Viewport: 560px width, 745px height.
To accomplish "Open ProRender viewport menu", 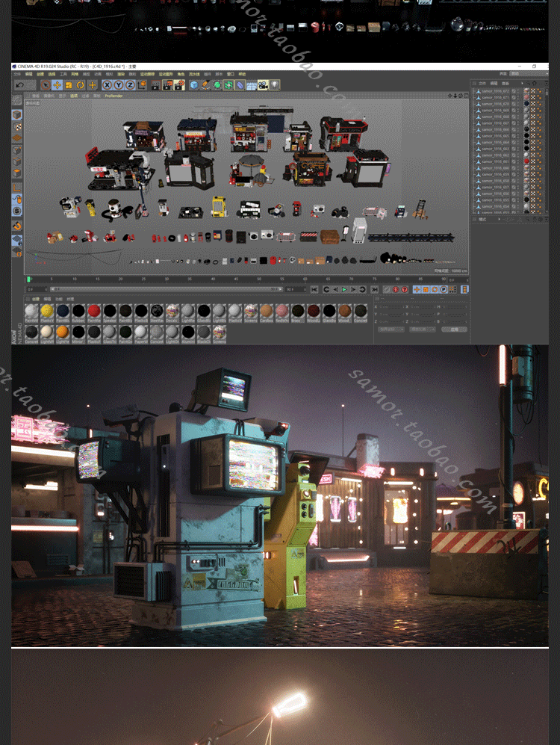I will pos(113,96).
